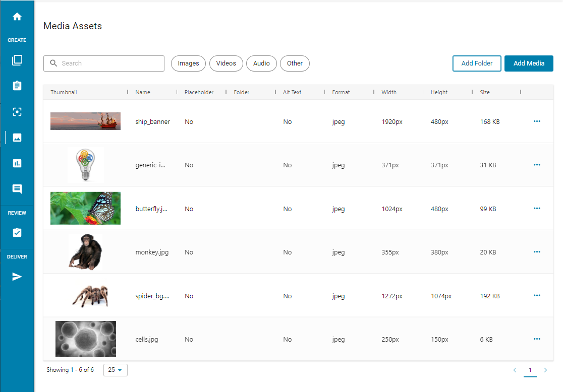Go to next page arrow

[x=545, y=370]
